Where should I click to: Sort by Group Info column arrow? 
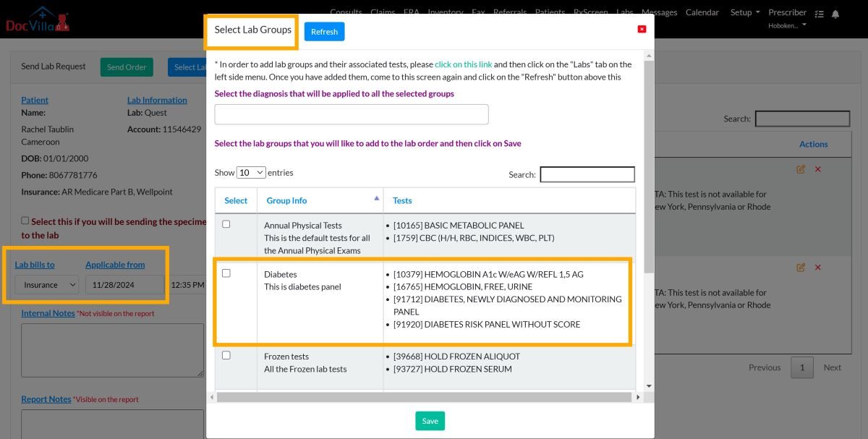click(x=376, y=198)
